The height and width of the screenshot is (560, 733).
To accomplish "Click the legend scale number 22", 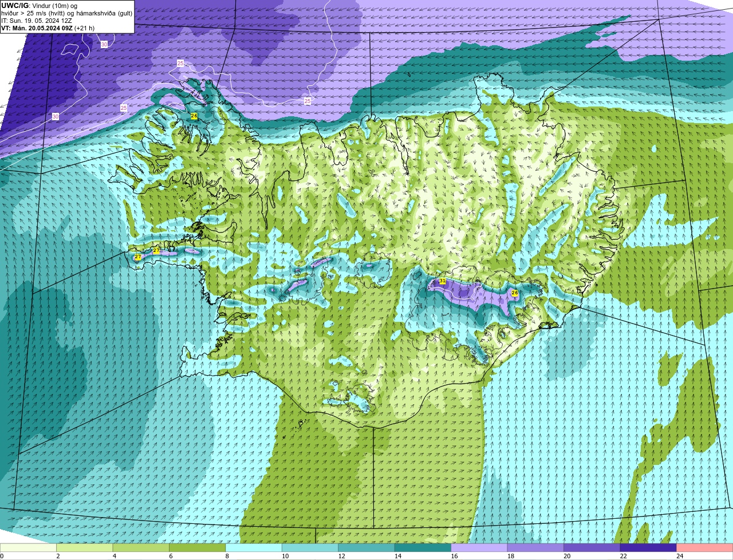I will point(622,556).
